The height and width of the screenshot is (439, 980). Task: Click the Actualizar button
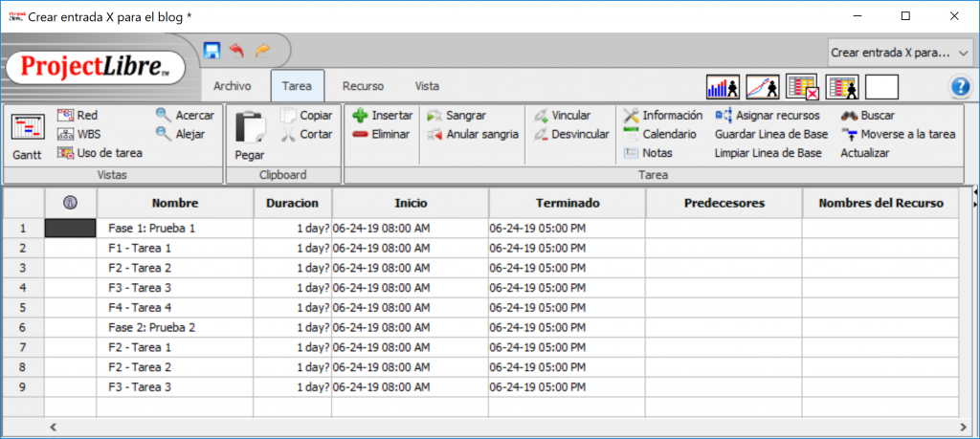click(x=865, y=152)
